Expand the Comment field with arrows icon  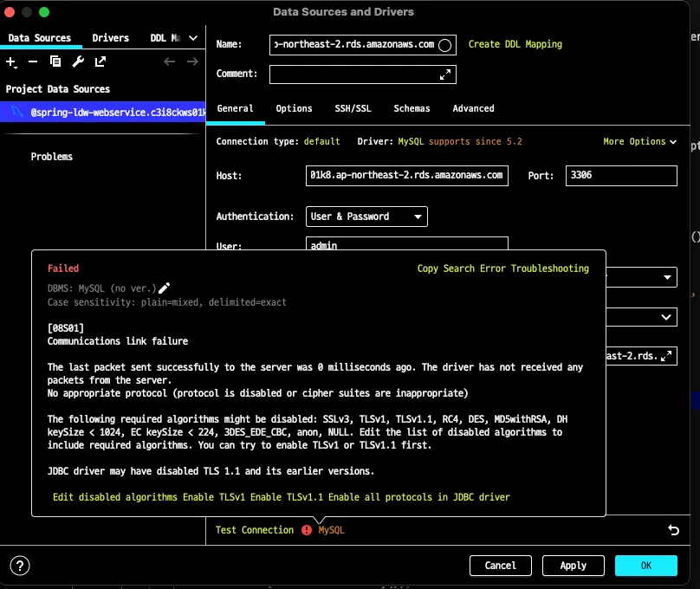coord(446,74)
